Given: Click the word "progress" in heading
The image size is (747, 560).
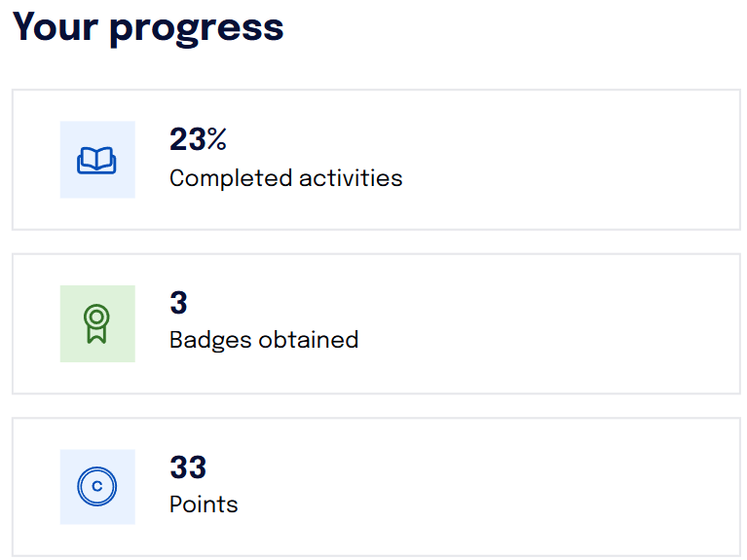Looking at the screenshot, I should tap(197, 30).
